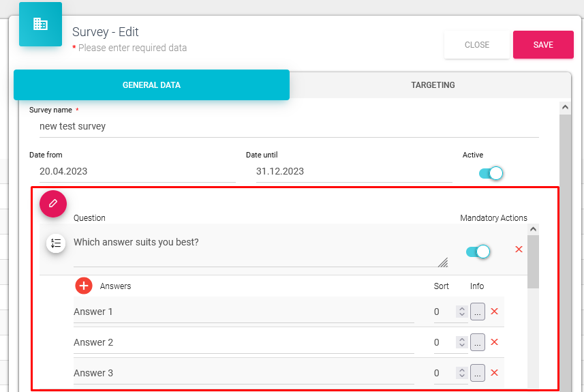Screen dimensions: 584x392
Task: Switch to the Targeting tab
Action: point(433,85)
